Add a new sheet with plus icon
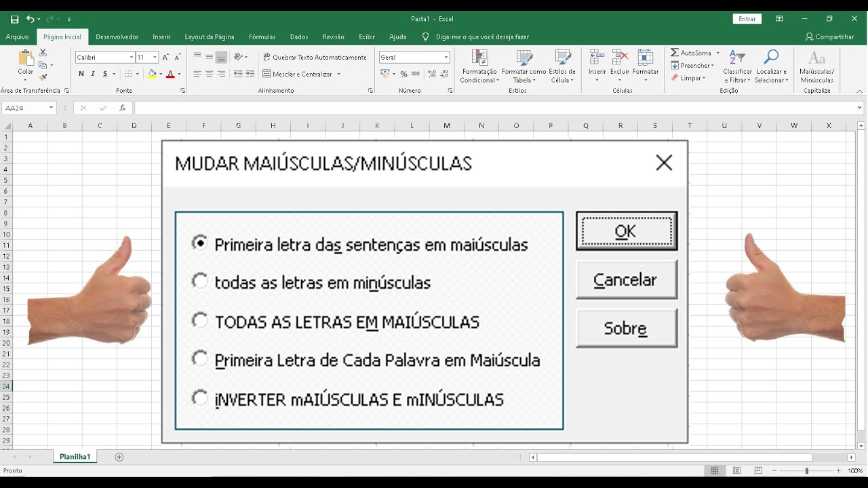The width and height of the screenshot is (868, 488). [119, 457]
